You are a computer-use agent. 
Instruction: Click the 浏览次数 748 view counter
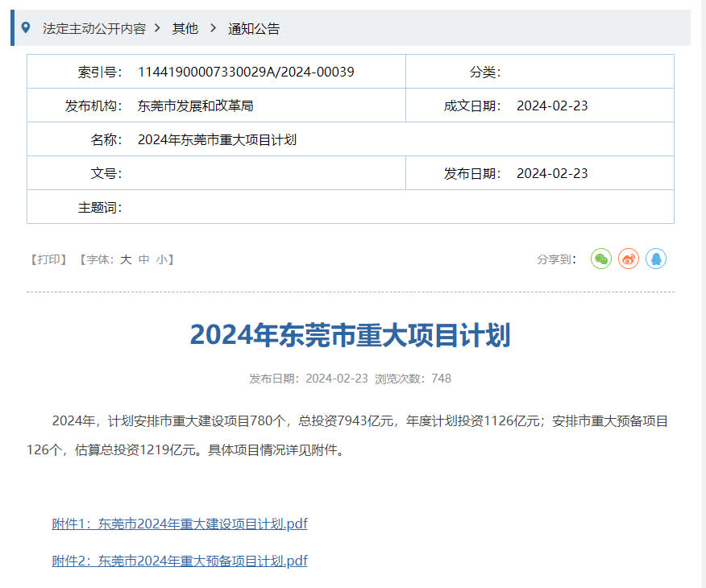tap(413, 379)
